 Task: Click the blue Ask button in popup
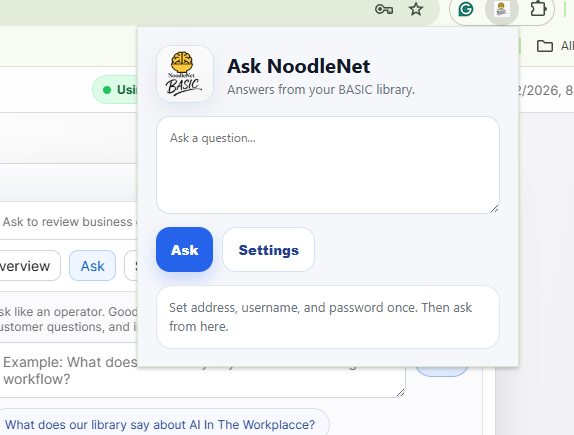(x=184, y=250)
